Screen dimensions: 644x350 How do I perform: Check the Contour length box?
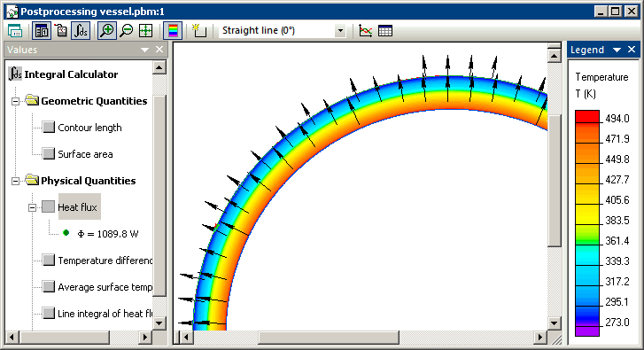49,127
